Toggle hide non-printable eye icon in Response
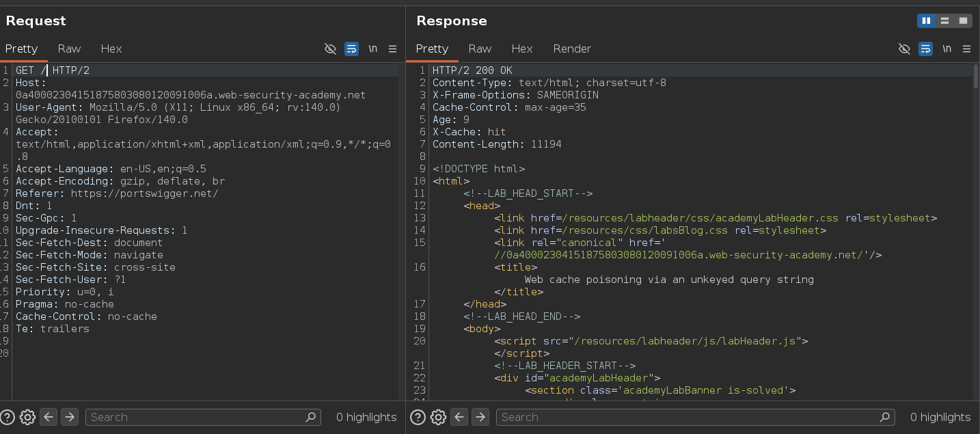Image resolution: width=980 pixels, height=434 pixels. (905, 49)
